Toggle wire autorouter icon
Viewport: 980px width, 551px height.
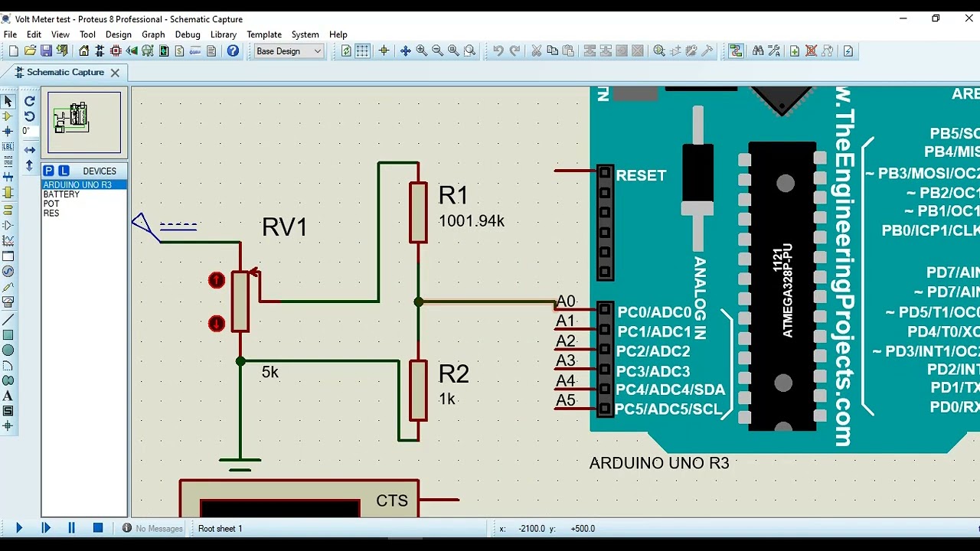coord(736,51)
